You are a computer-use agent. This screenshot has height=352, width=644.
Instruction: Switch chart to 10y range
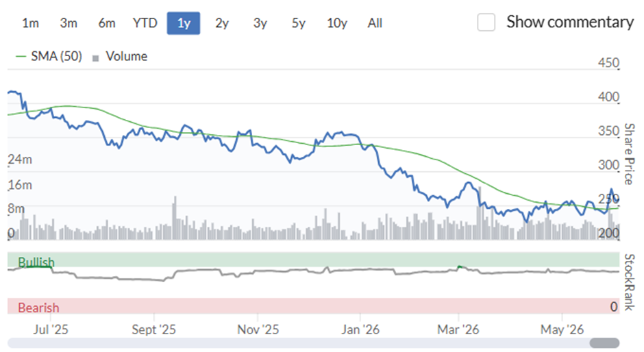337,23
